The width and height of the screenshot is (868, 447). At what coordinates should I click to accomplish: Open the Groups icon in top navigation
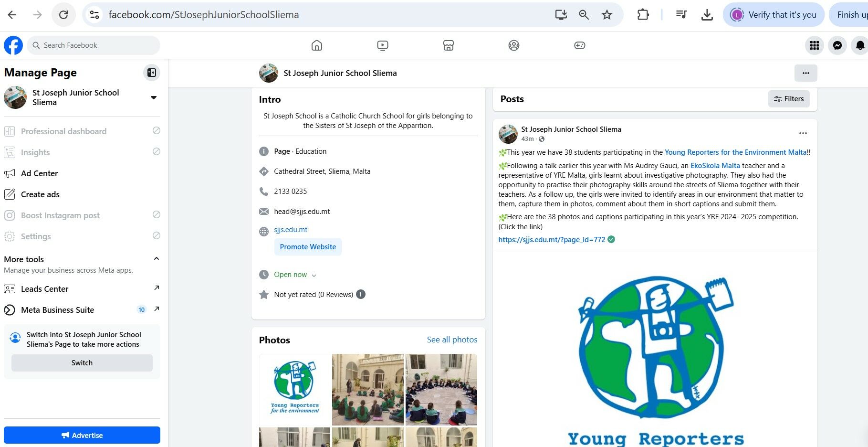coord(513,45)
